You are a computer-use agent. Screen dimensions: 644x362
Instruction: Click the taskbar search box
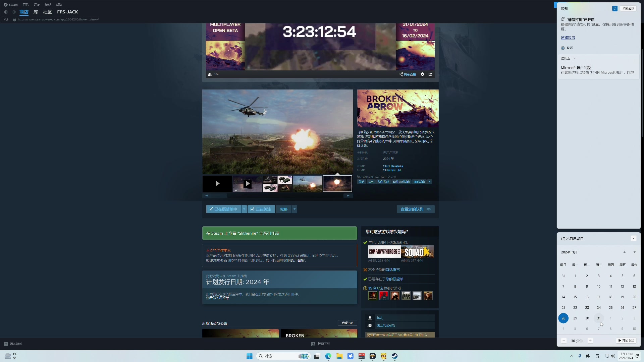pyautogui.click(x=283, y=356)
